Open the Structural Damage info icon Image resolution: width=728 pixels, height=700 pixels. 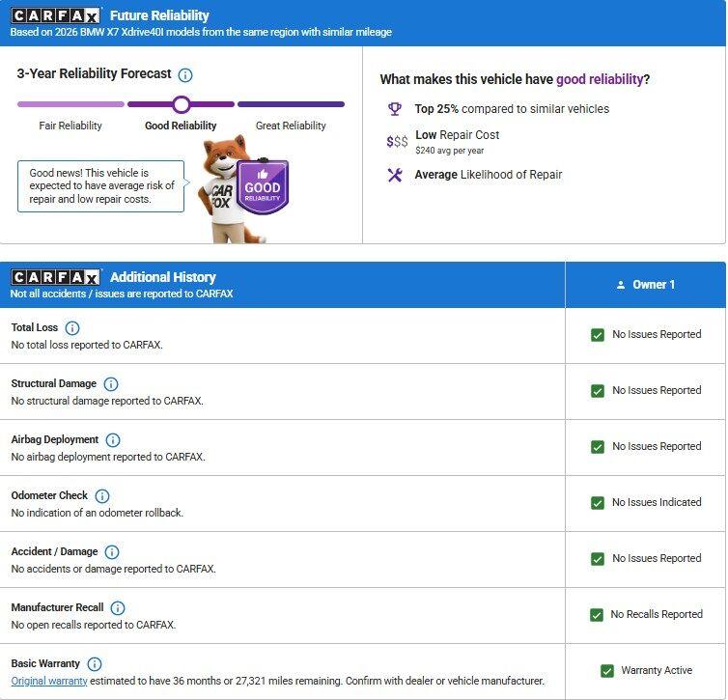click(x=110, y=384)
